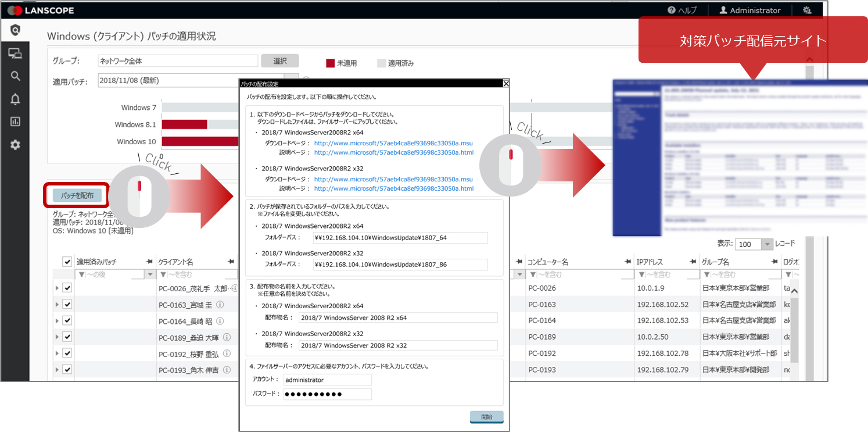The image size is (868, 432).
Task: Click info icon next to PC-0193_角木 伸吉
Action: pyautogui.click(x=228, y=369)
